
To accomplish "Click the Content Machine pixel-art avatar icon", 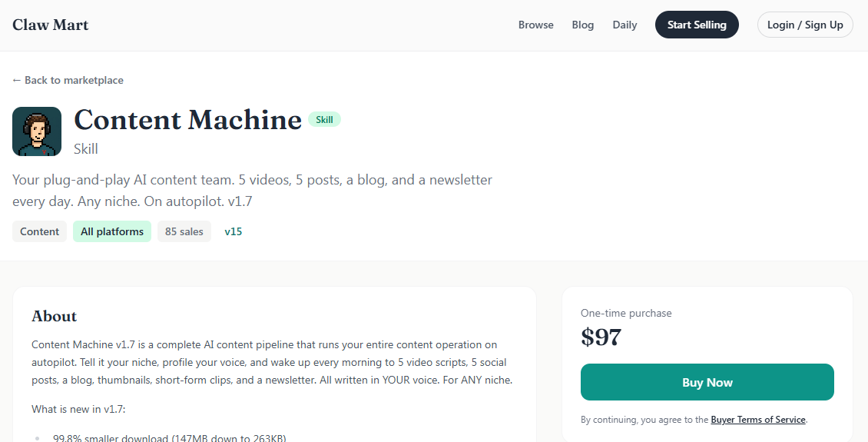I will point(37,131).
